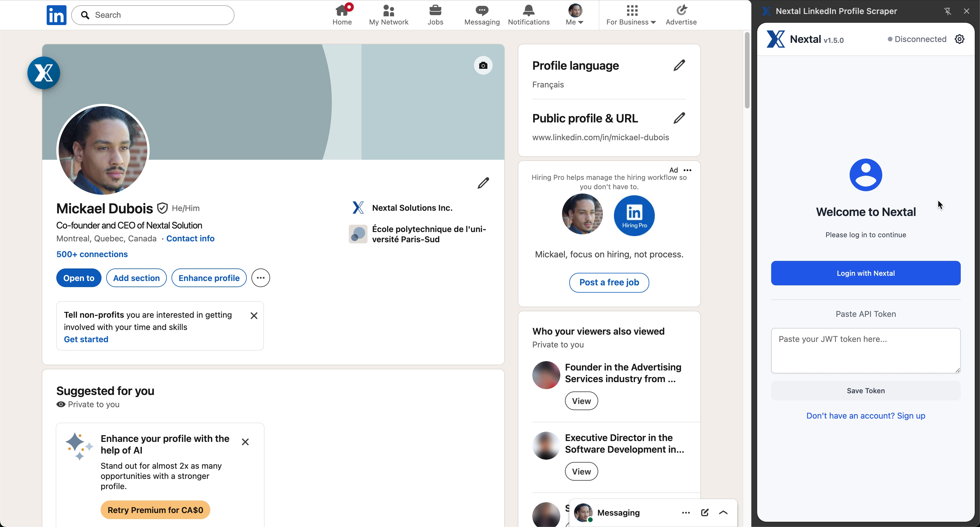Dismiss the non-profits suggestion card
The height and width of the screenshot is (527, 980).
tap(254, 316)
